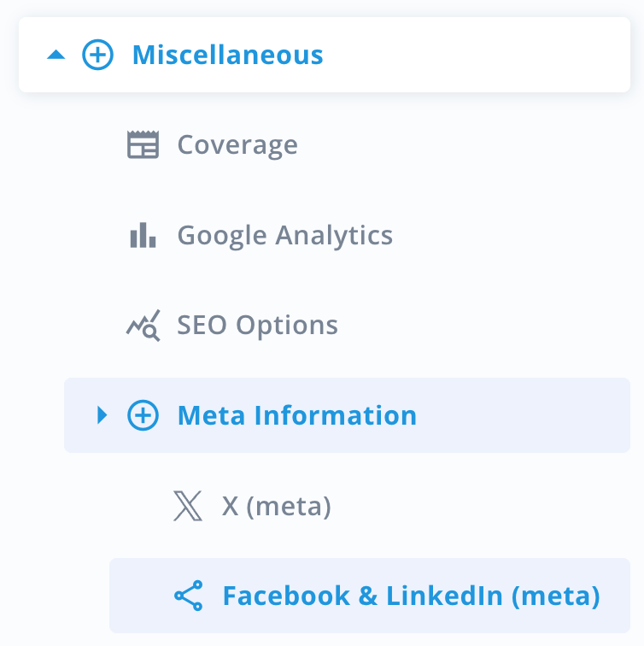Click the share icon beside Facebook & LinkedIn
This screenshot has height=646, width=644.
tap(188, 596)
